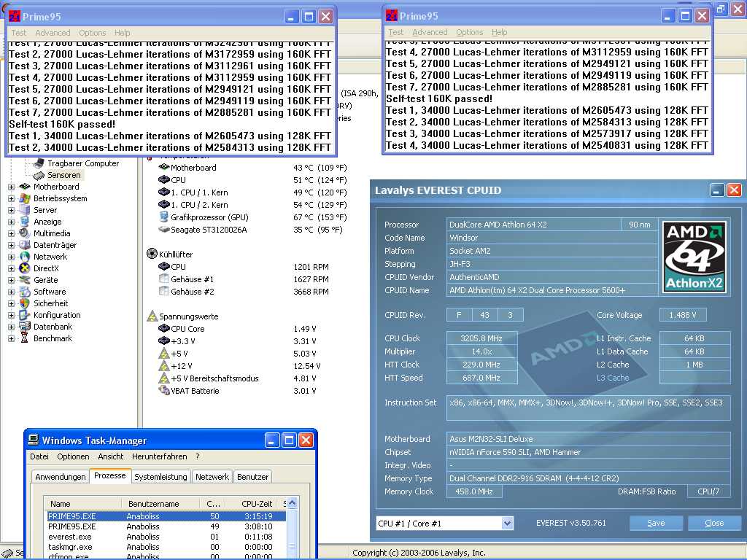Select everest.exe process row
The height and width of the screenshot is (560, 747).
[166, 537]
